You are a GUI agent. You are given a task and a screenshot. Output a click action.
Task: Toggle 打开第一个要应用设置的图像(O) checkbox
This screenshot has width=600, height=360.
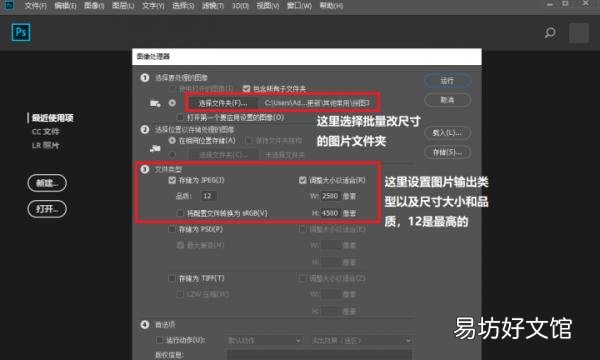tap(181, 117)
